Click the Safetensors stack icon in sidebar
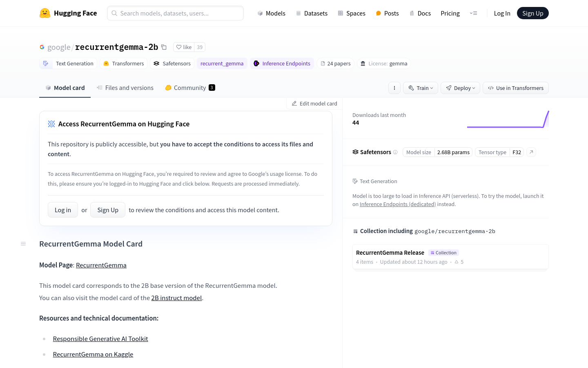This screenshot has height=368, width=588. pyautogui.click(x=355, y=152)
